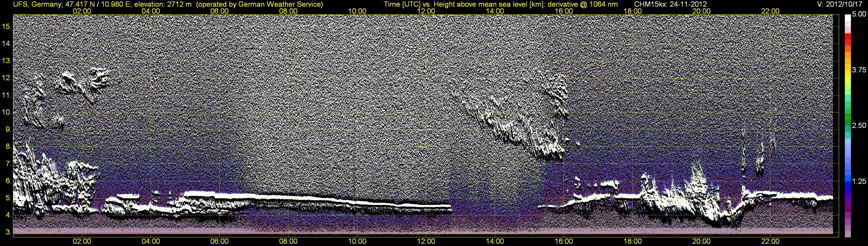Click the 18:00 label on the top time axis
Viewport: 868px width, 246px height.
632,11
